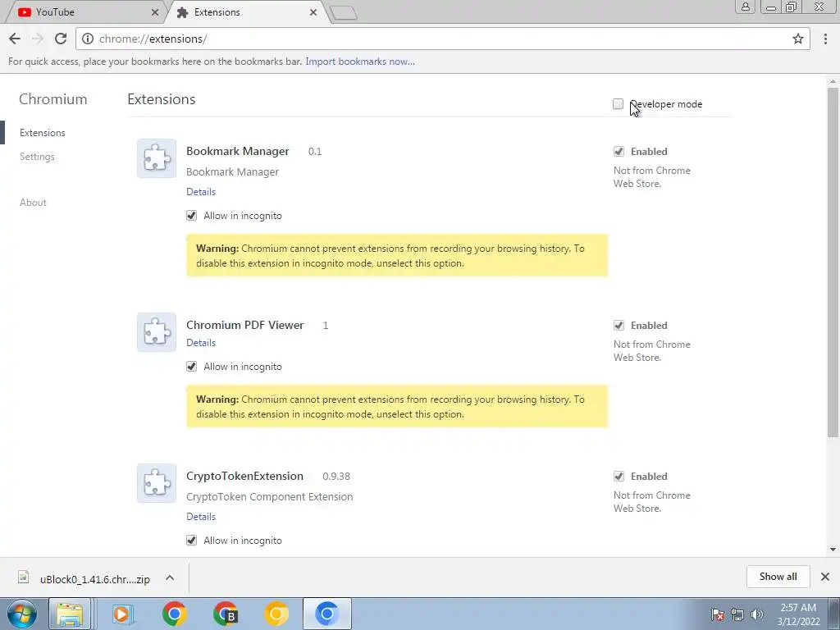840x630 pixels.
Task: Open Settings in the Chromium sidebar
Action: (x=37, y=157)
